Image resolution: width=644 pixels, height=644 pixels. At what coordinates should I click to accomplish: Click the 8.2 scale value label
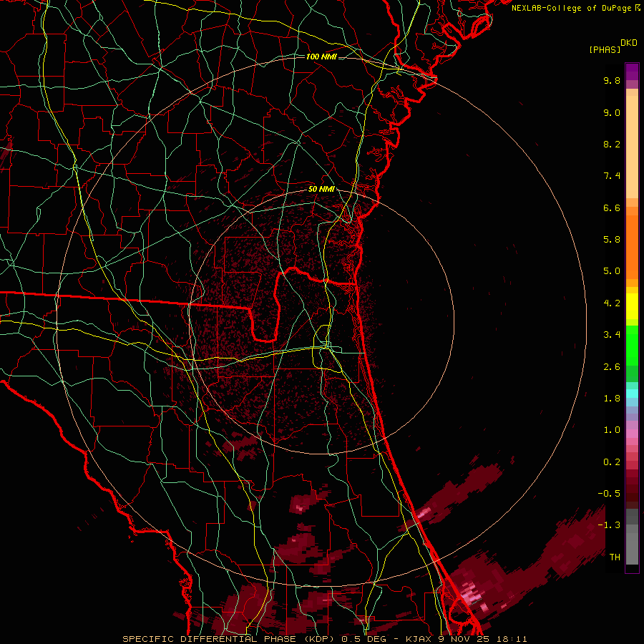pos(612,144)
